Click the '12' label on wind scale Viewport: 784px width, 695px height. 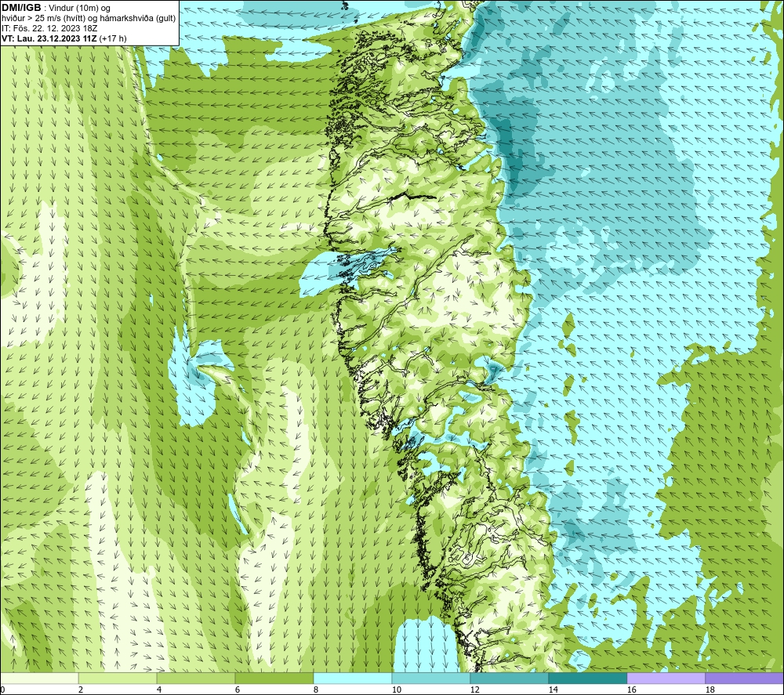point(474,690)
